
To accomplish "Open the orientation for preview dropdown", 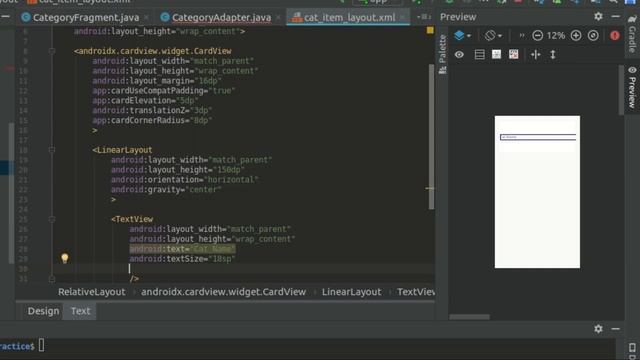I will 493,36.
